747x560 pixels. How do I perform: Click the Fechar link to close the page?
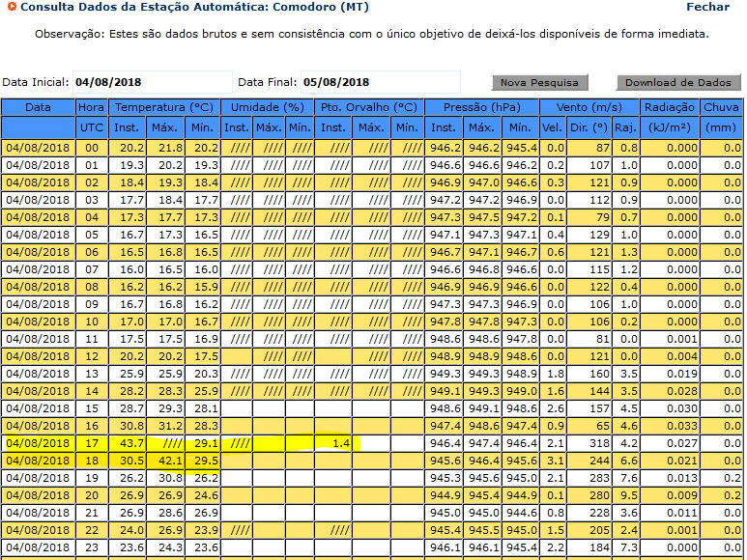point(707,7)
